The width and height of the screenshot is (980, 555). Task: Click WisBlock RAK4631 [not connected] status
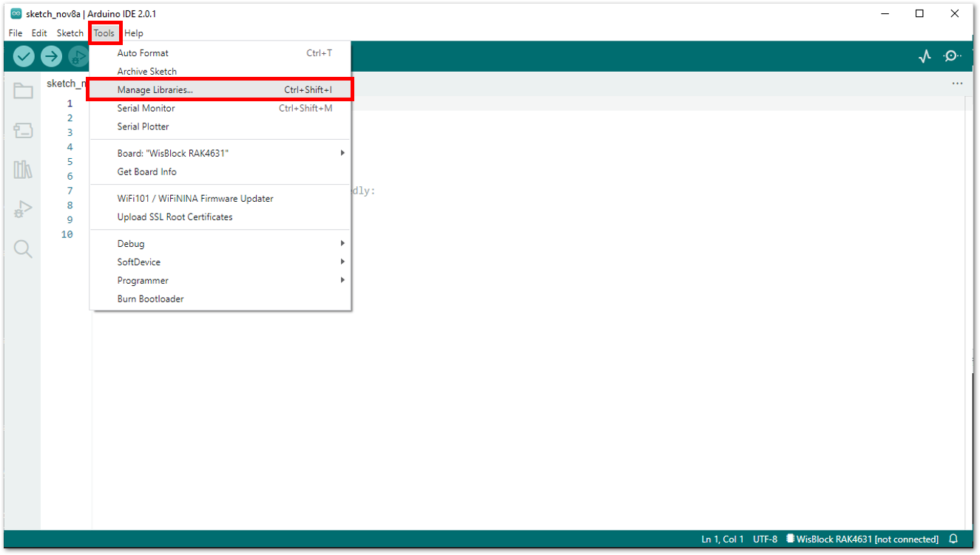862,539
